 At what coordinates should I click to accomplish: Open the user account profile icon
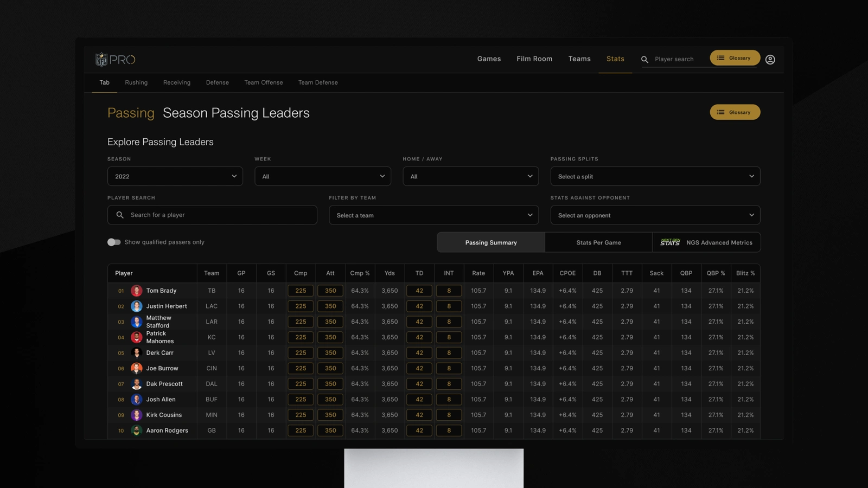tap(770, 60)
